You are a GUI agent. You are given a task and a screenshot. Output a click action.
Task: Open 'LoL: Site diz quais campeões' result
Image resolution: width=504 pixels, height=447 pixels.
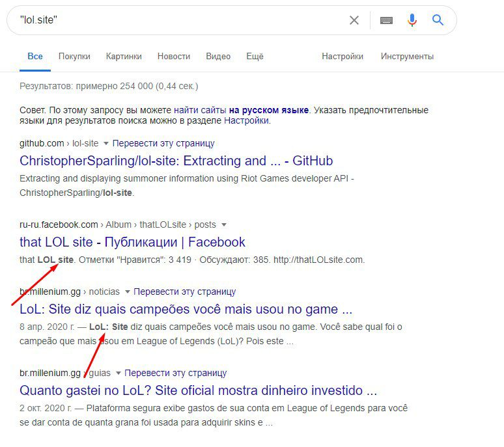coord(186,309)
